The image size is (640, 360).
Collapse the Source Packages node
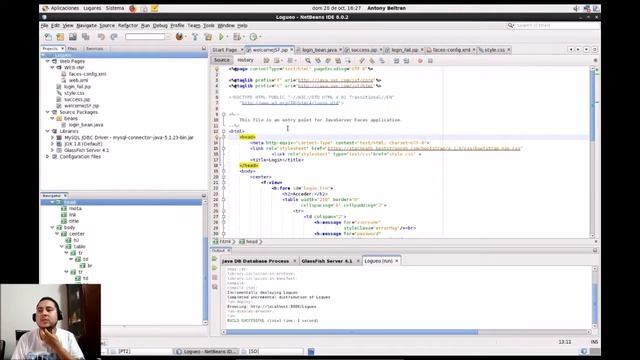click(x=48, y=112)
